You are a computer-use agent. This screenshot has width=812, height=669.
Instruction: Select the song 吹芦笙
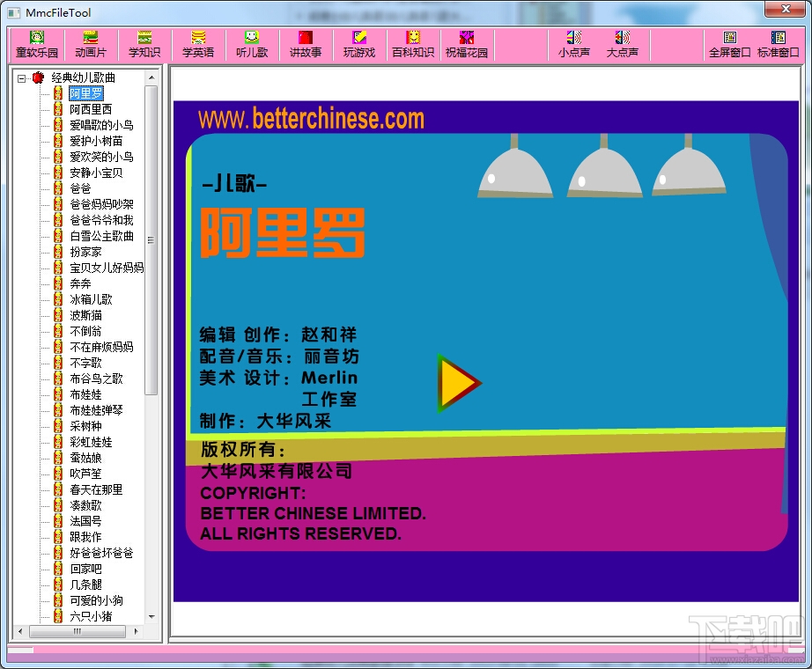[85, 474]
